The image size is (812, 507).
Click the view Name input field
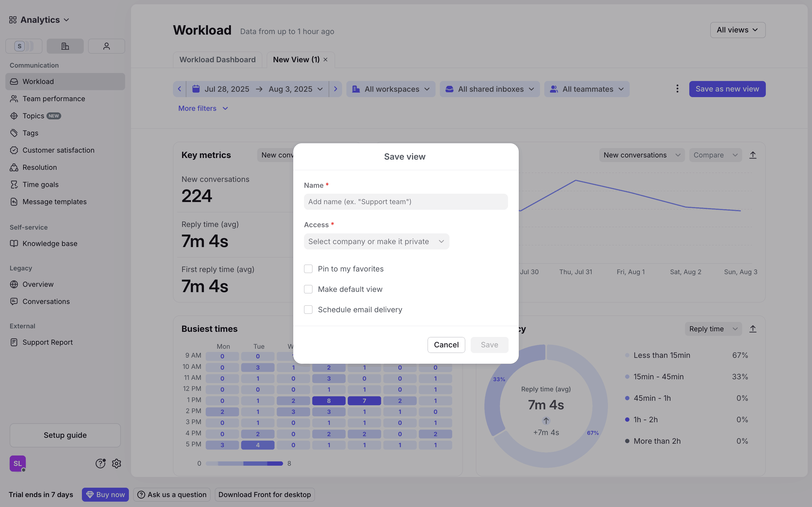click(406, 201)
